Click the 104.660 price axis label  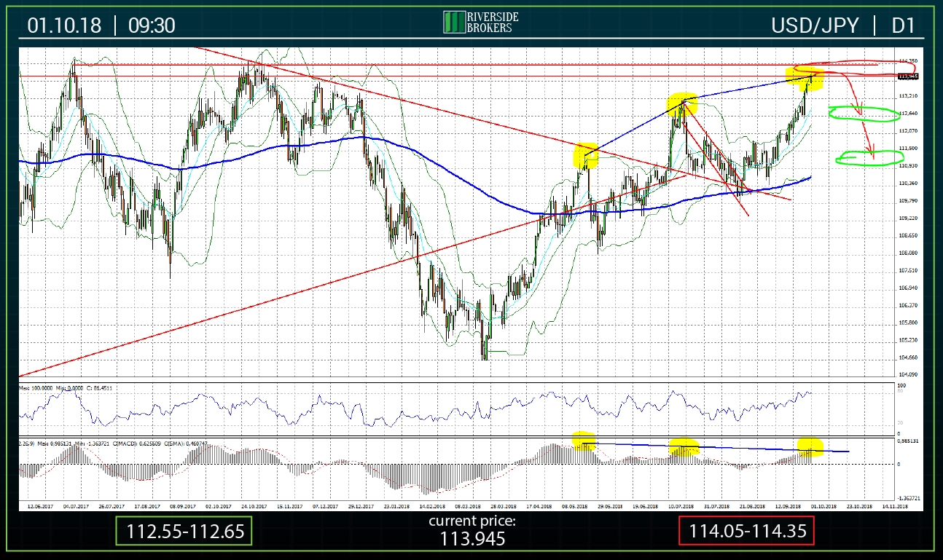(x=908, y=358)
